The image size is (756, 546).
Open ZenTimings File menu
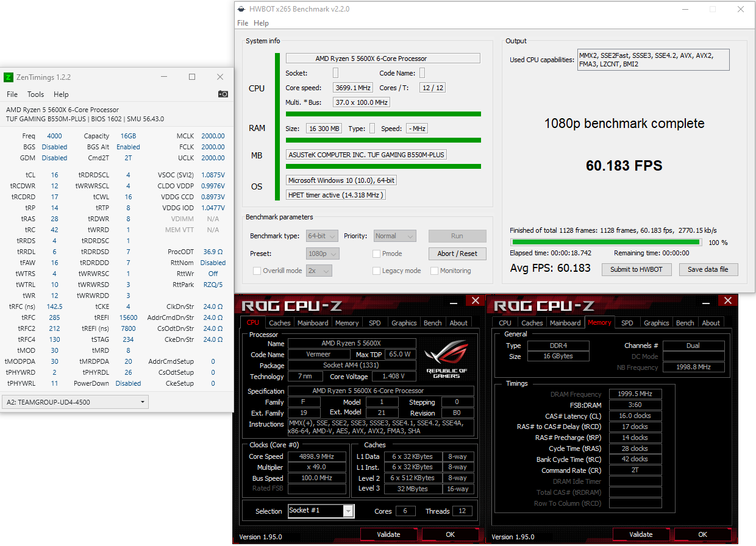12,94
